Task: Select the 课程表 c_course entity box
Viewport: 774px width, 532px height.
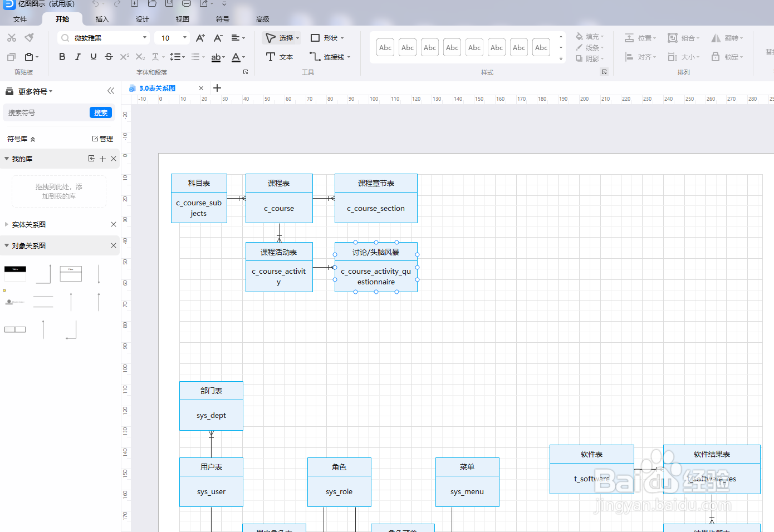Action: [279, 198]
